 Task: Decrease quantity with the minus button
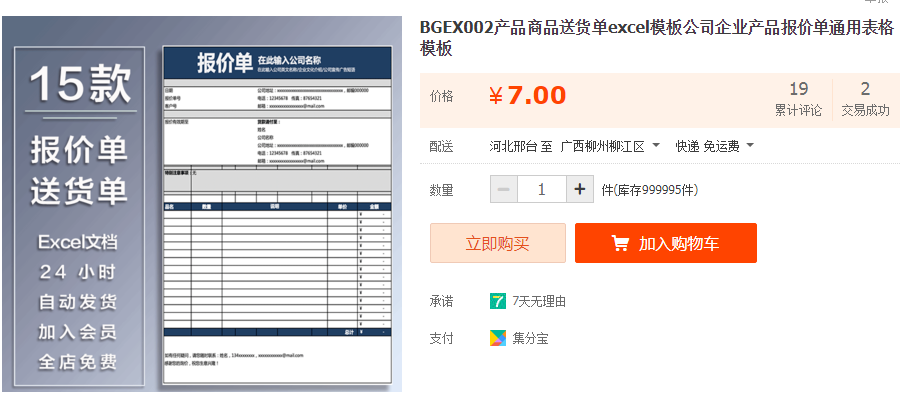click(503, 189)
